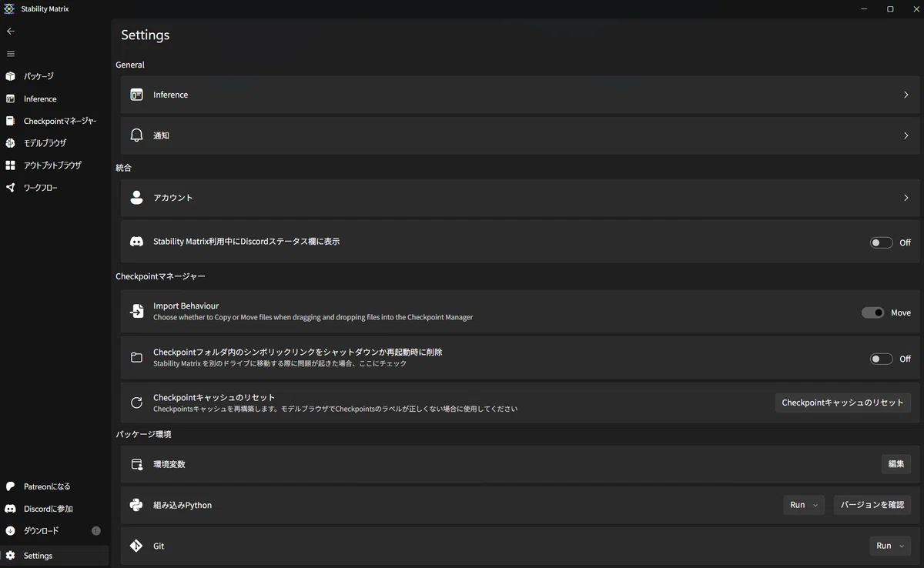
Task: Click the パッケージ cube icon in sidebar
Action: [x=10, y=76]
